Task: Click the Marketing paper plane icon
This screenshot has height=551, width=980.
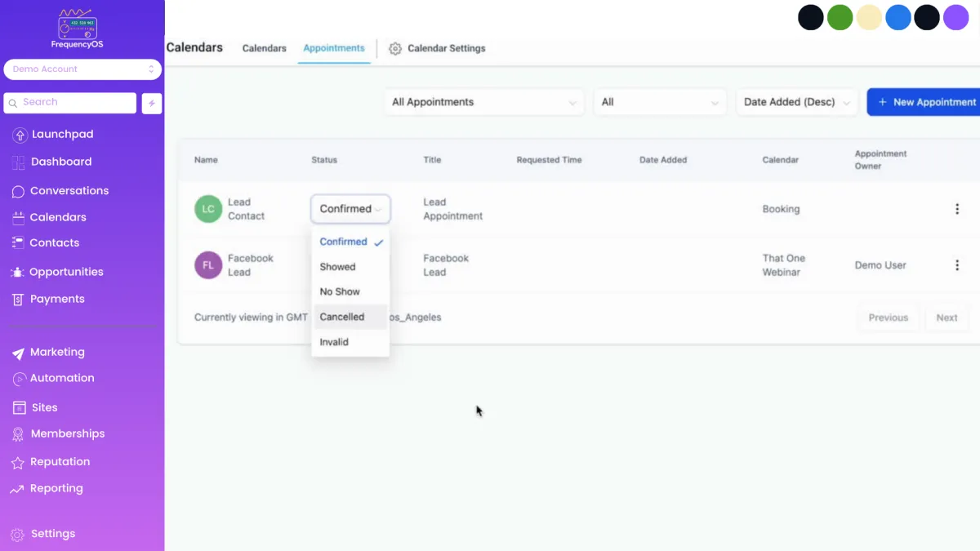Action: (x=18, y=353)
